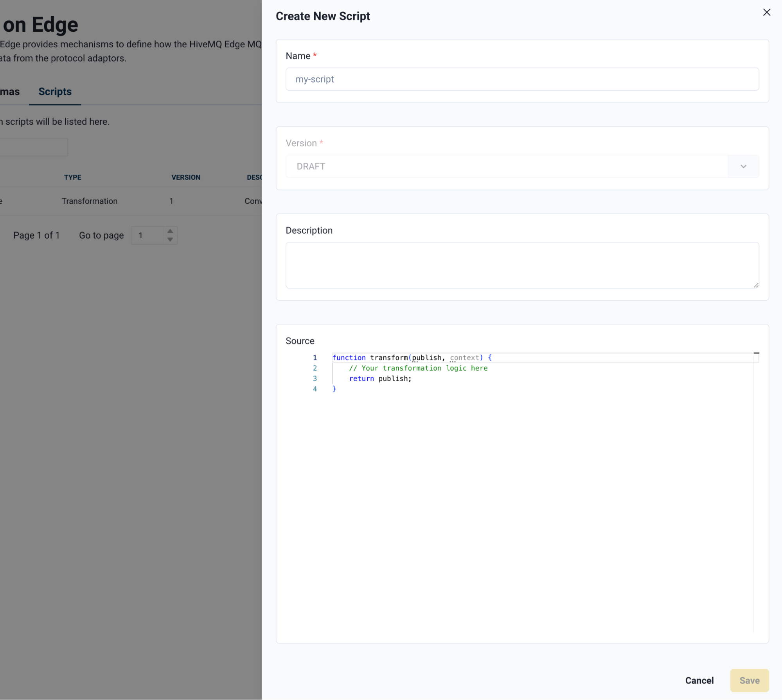This screenshot has width=782, height=700.
Task: Click the increment arrow on page stepper
Action: 170,232
